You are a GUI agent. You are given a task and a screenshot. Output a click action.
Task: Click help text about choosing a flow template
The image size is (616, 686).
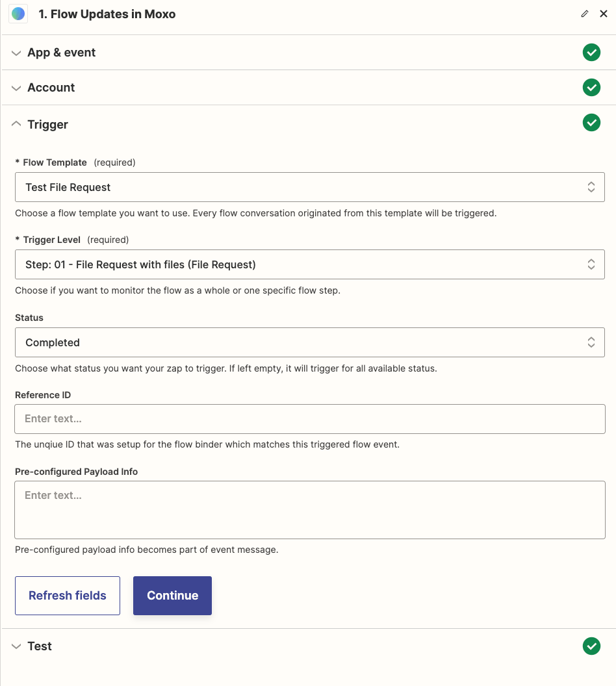point(256,213)
